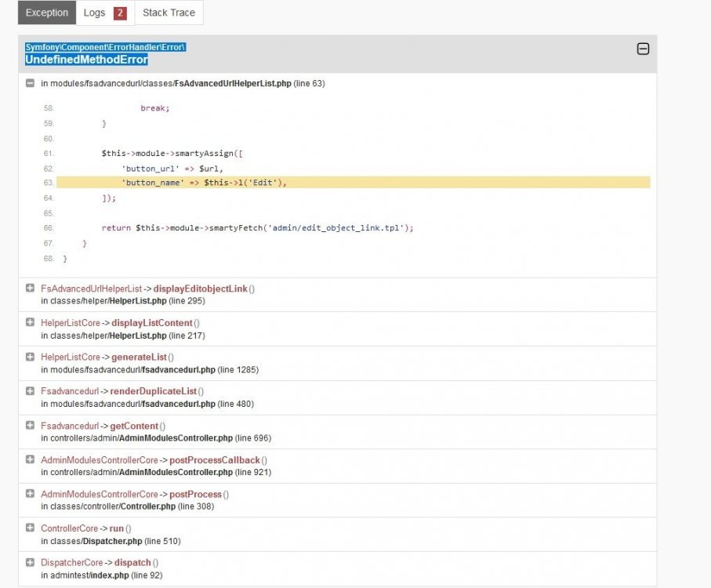Click the Symfony ErrorHandler namespace text
Screen dimensions: 711x588
[x=105, y=47]
